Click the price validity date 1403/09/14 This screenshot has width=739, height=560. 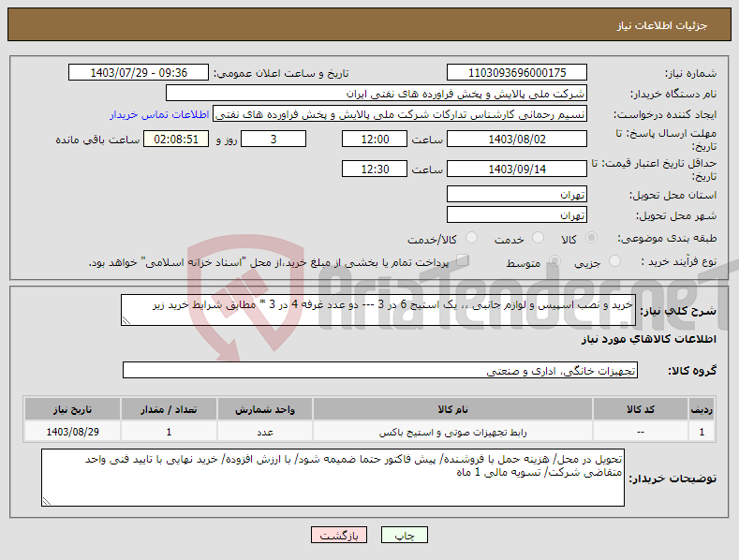pyautogui.click(x=516, y=169)
